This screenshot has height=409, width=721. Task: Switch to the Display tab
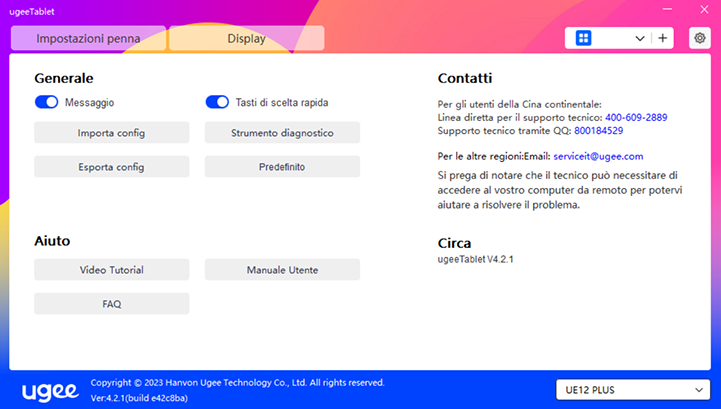point(246,39)
